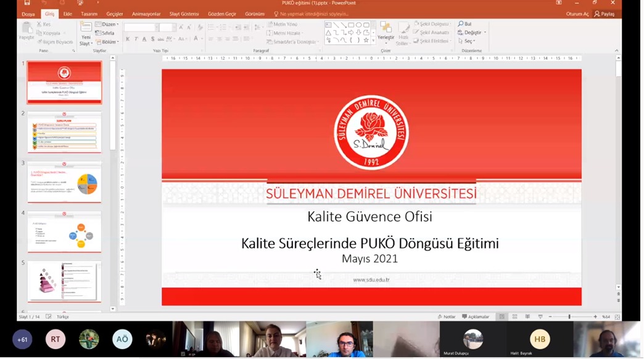Click the Bul search icon
This screenshot has width=644, height=359.
(x=464, y=24)
